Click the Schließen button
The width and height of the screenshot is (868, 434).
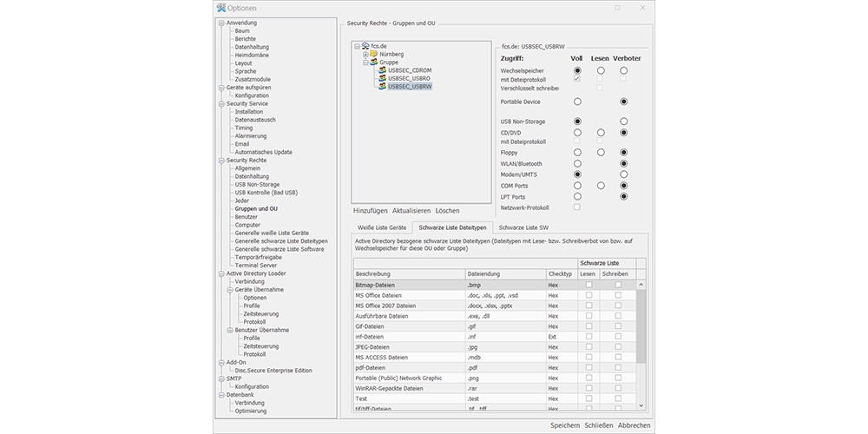click(x=599, y=425)
